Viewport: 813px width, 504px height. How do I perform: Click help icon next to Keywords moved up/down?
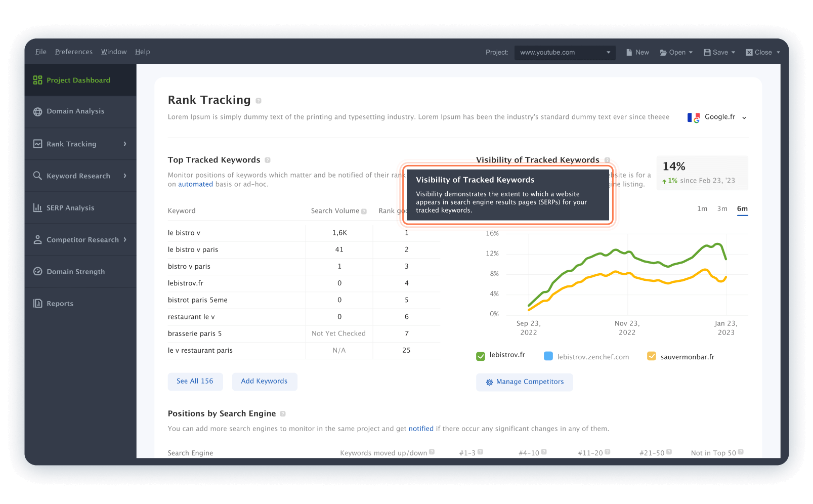[432, 452]
